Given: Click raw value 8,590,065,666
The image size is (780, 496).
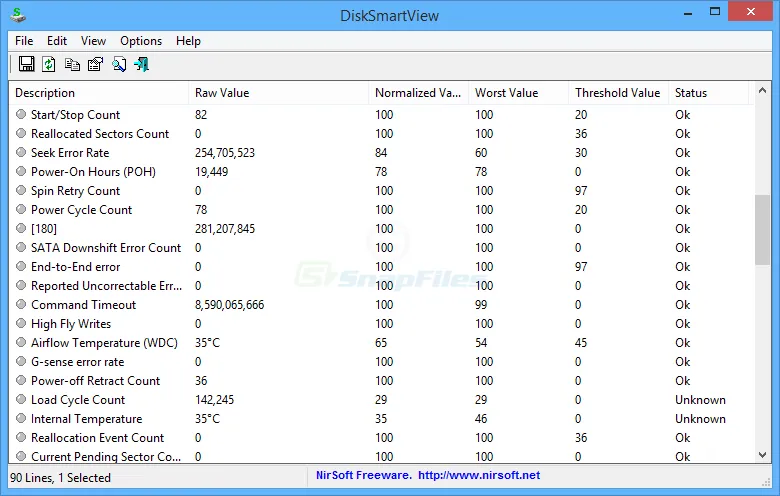Looking at the screenshot, I should point(229,304).
